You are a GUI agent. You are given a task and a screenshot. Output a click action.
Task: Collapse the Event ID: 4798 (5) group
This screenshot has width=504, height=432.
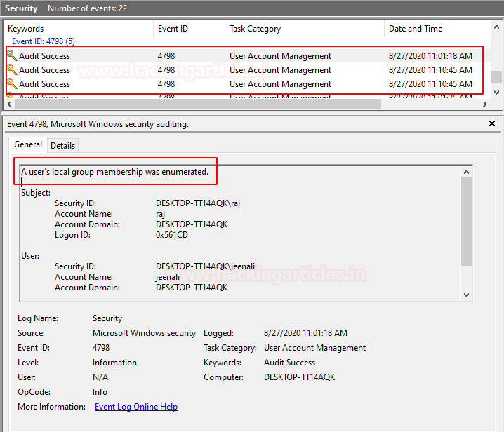point(44,41)
